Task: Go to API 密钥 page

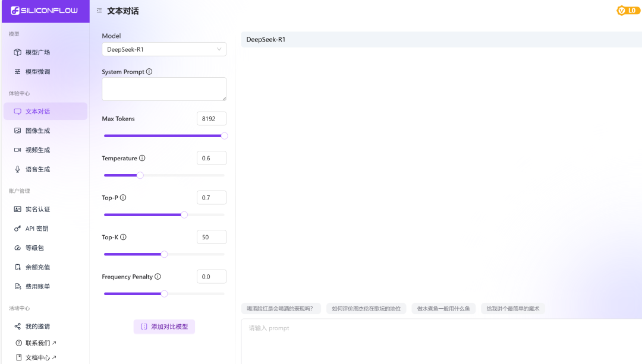Action: (x=45, y=228)
